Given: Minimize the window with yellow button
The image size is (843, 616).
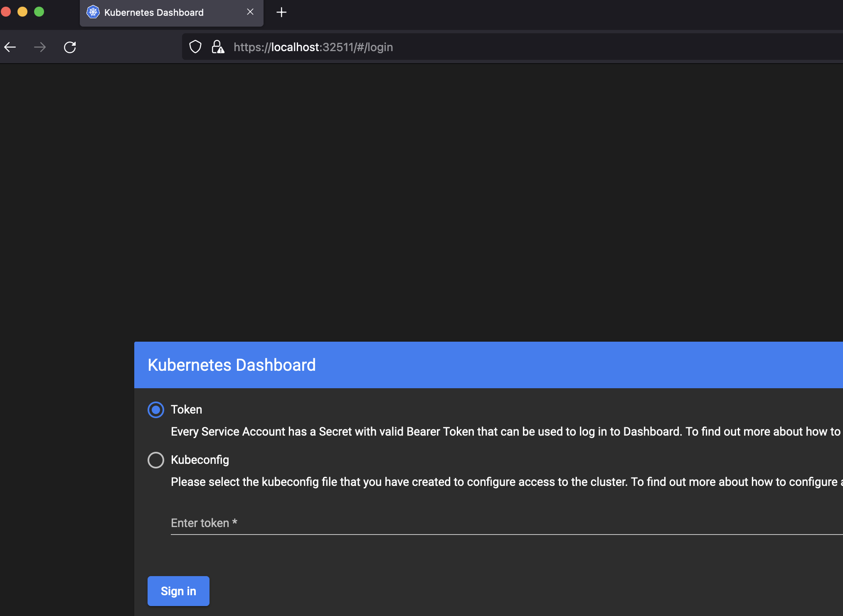Looking at the screenshot, I should pyautogui.click(x=22, y=12).
